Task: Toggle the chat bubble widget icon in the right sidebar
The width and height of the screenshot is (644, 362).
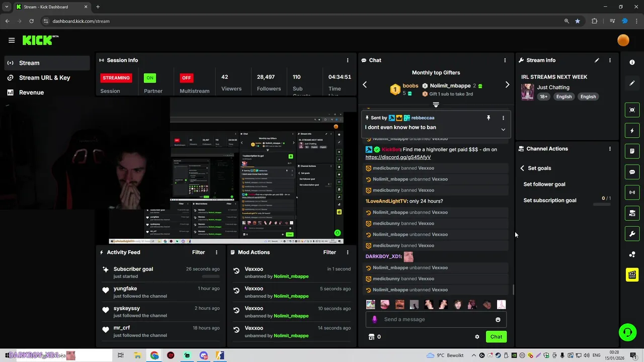Action: pyautogui.click(x=632, y=172)
